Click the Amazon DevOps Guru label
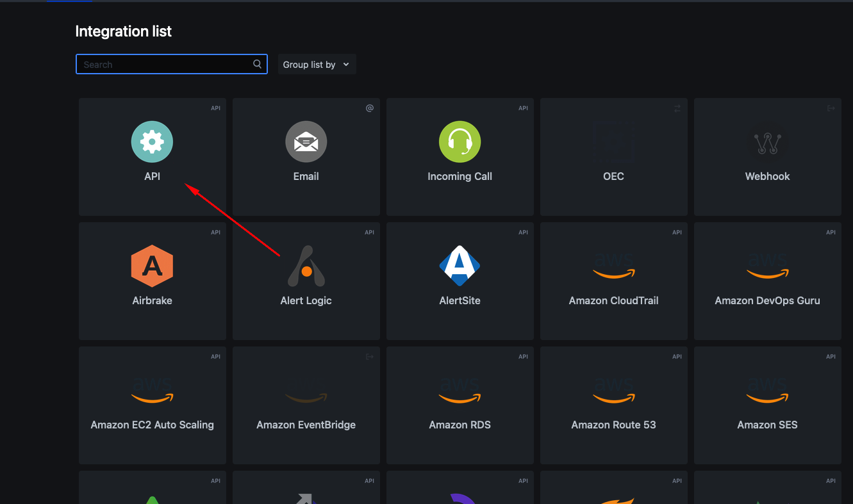 click(768, 300)
